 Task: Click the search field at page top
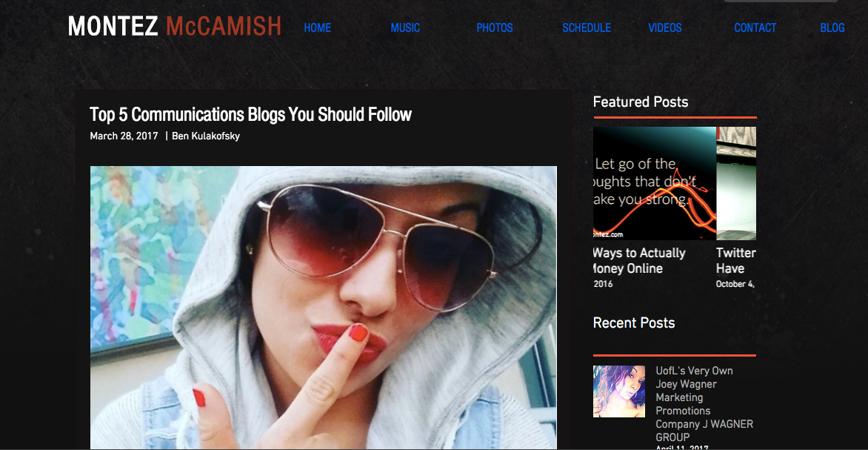pos(781,1)
